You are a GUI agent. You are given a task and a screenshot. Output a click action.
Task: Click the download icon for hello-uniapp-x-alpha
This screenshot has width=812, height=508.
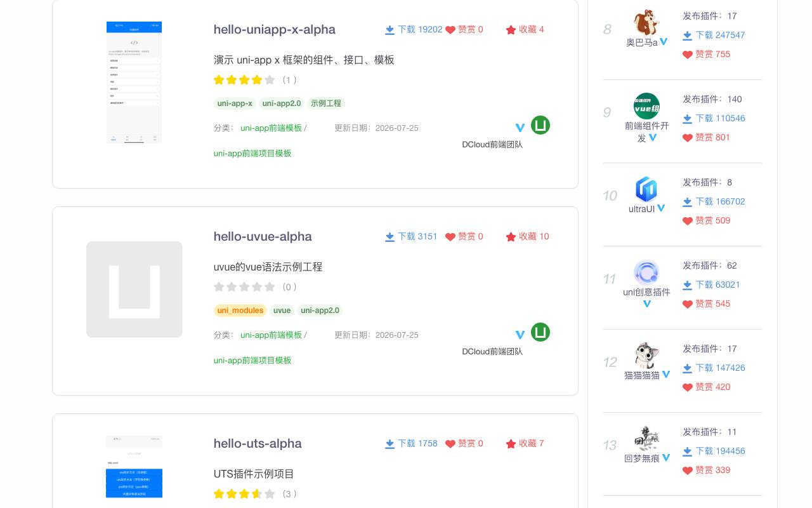click(x=390, y=30)
